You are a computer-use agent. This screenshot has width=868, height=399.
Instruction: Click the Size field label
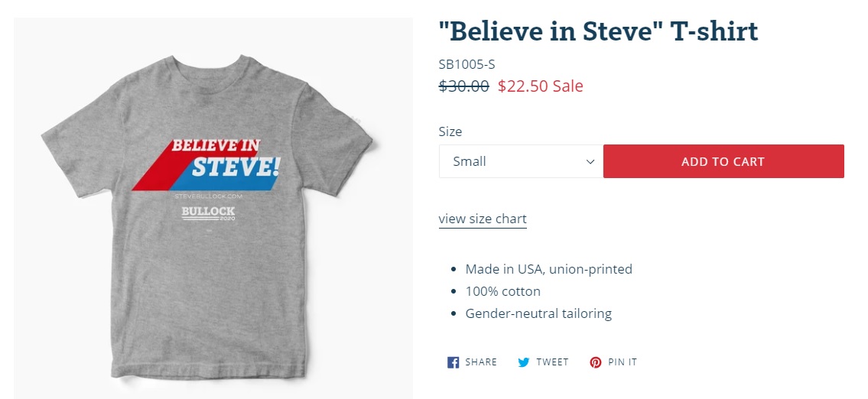(x=450, y=131)
